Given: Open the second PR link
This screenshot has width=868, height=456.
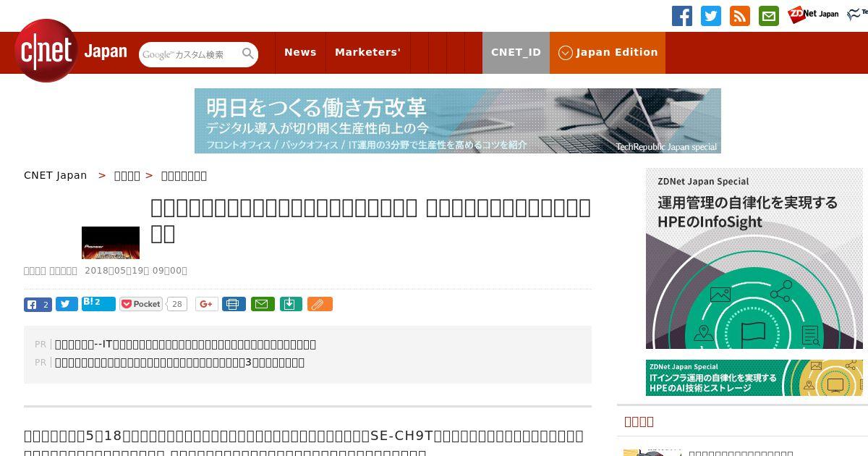Looking at the screenshot, I should [179, 363].
